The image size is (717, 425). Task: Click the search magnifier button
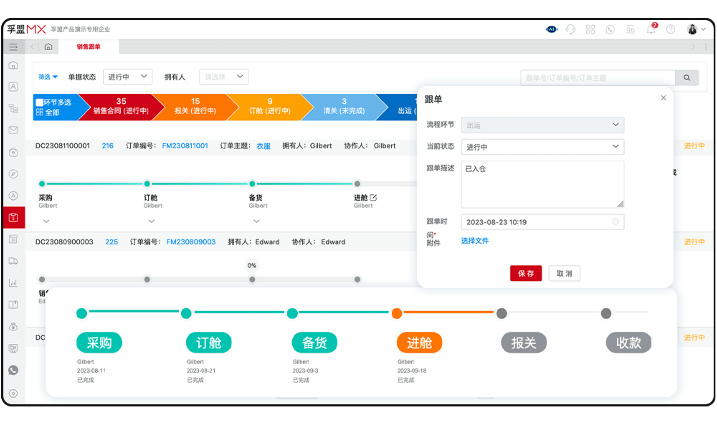tap(687, 77)
